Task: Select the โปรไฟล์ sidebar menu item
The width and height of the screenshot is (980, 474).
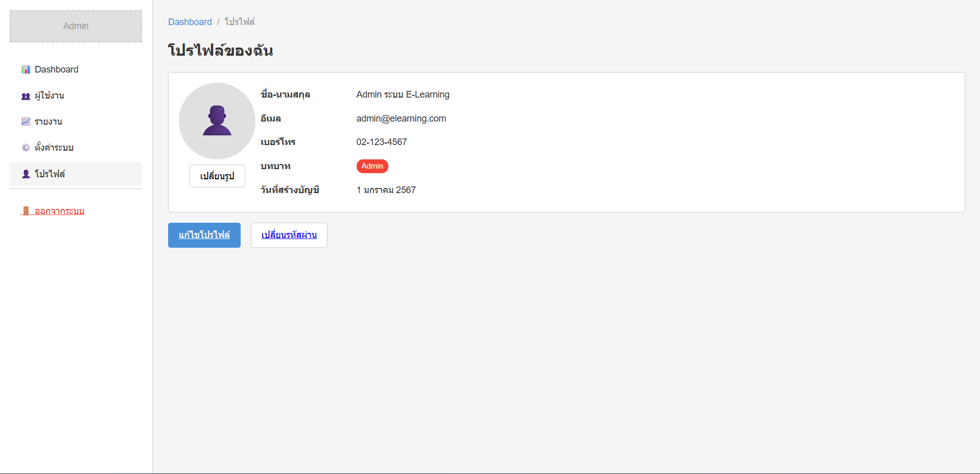Action: click(50, 174)
